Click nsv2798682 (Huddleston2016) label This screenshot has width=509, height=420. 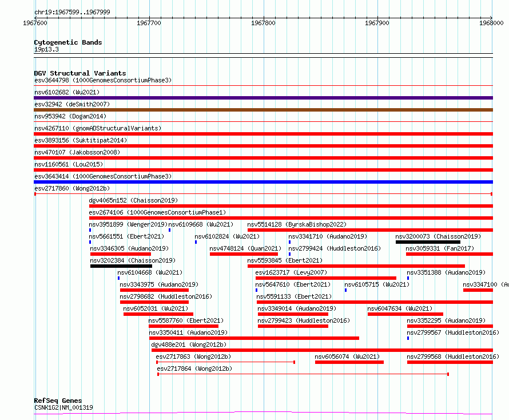[x=166, y=296]
